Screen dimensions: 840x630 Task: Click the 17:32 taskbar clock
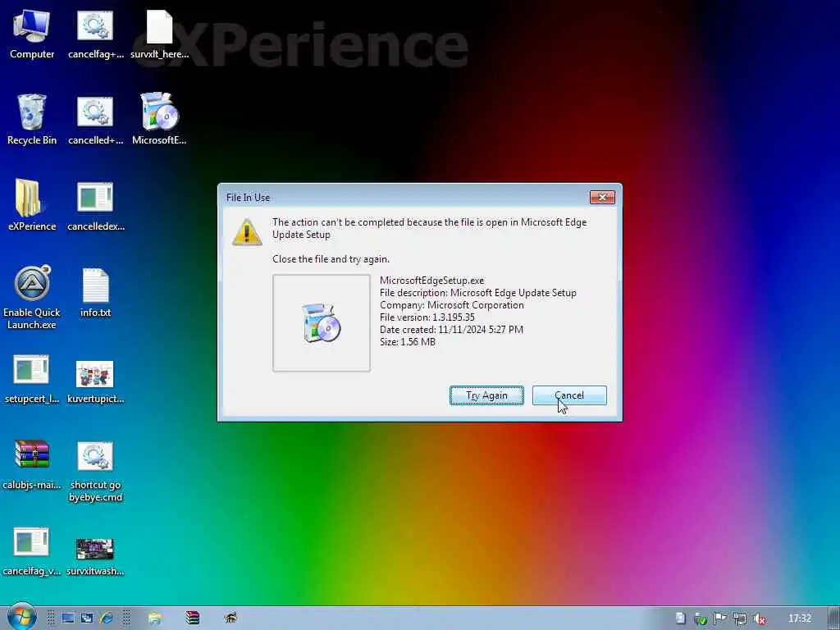pyautogui.click(x=799, y=619)
